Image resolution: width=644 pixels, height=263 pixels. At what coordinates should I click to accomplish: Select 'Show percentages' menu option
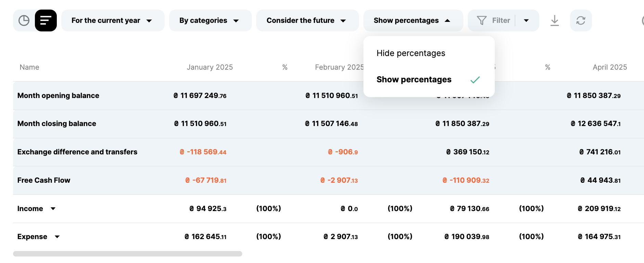[414, 80]
